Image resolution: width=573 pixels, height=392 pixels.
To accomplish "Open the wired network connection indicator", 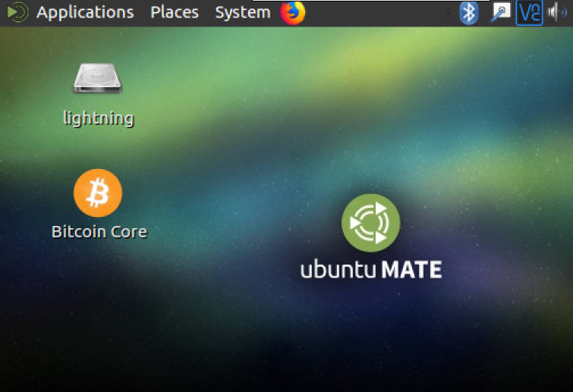I will [499, 12].
